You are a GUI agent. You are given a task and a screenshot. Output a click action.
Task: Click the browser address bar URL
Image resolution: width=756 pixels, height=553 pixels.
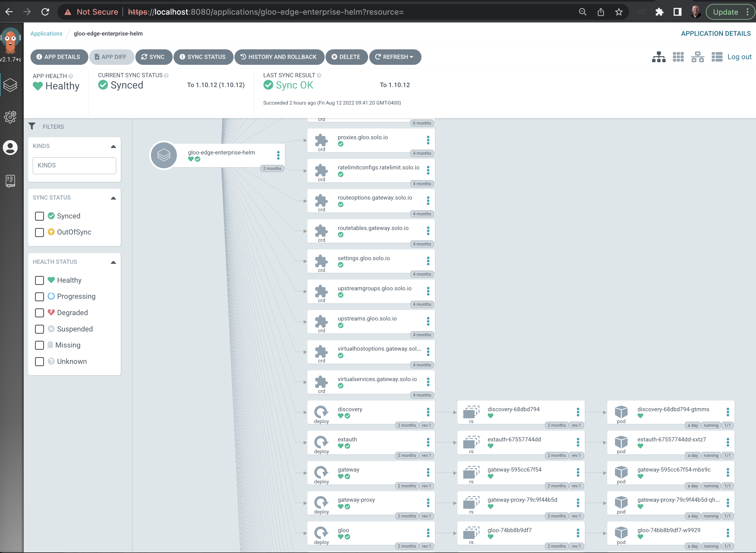pyautogui.click(x=266, y=12)
